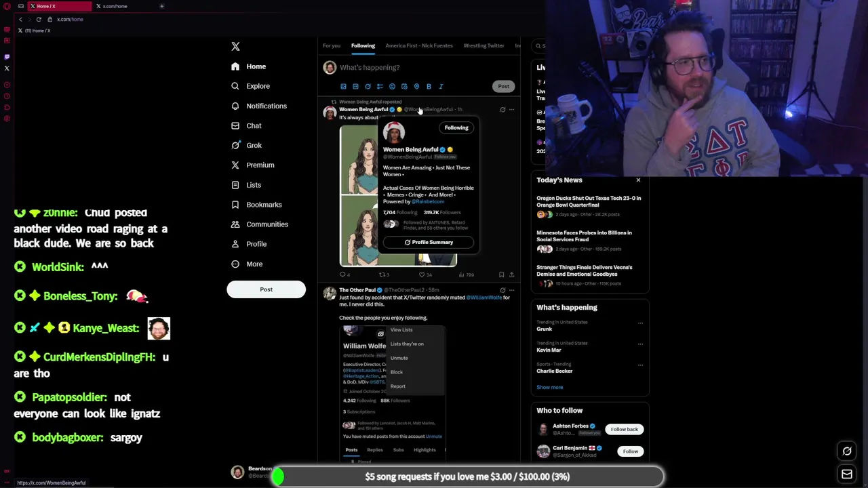Open Lists in the X sidebar
The height and width of the screenshot is (488, 868).
246,184
